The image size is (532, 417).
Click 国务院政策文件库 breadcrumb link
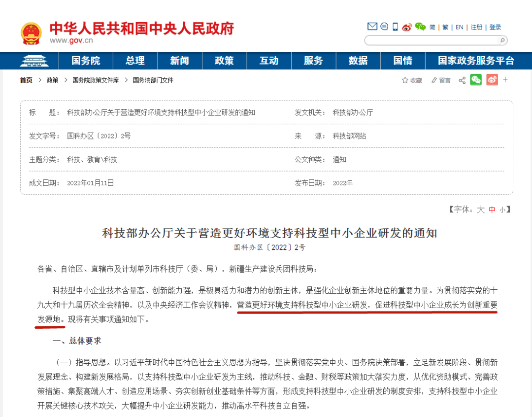pyautogui.click(x=96, y=80)
